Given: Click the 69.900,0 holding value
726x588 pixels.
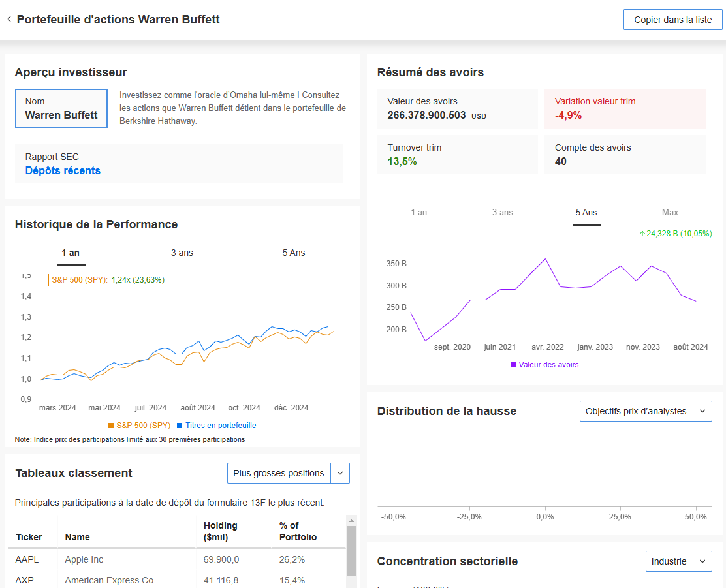Looking at the screenshot, I should (221, 559).
